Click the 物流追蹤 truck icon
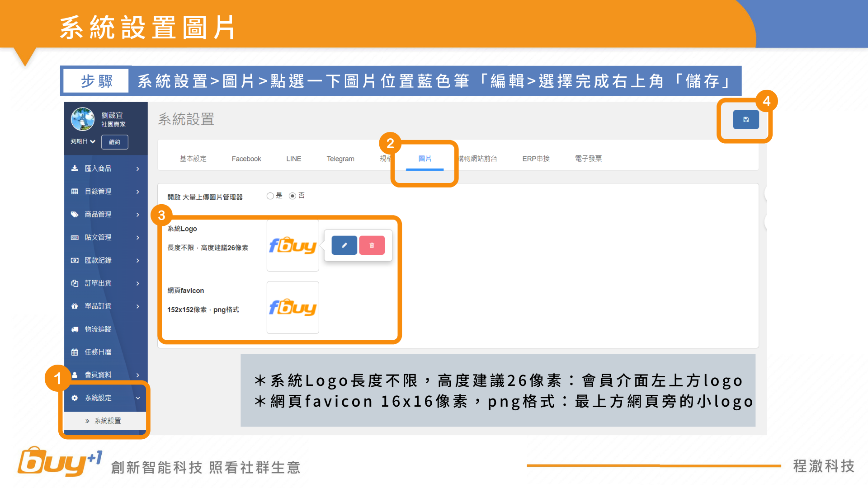This screenshot has width=868, height=488. click(x=75, y=329)
